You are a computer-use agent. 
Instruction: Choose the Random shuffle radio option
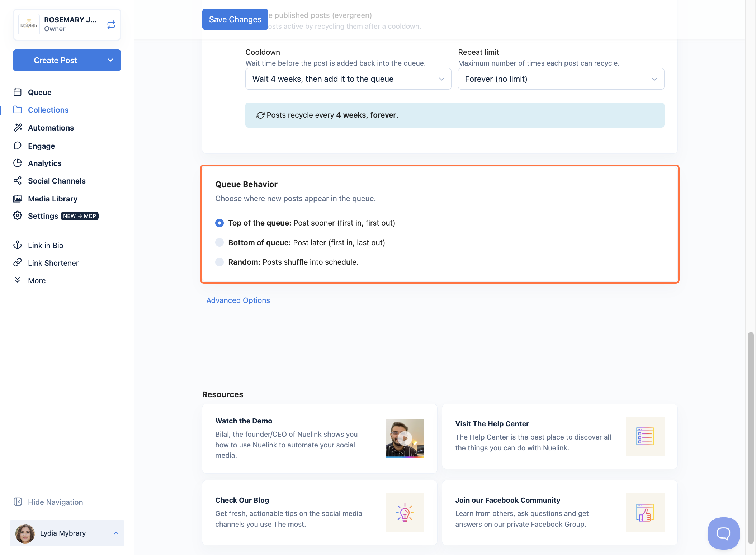(x=219, y=262)
